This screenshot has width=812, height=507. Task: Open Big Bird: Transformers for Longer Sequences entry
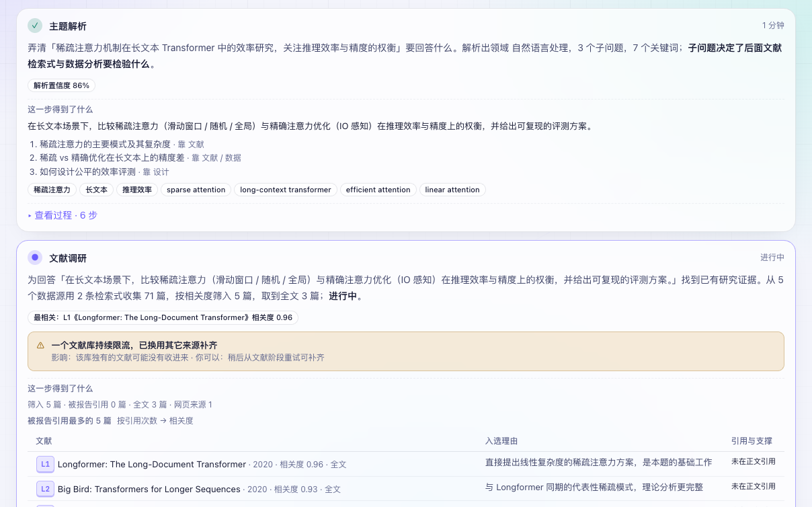(x=149, y=489)
